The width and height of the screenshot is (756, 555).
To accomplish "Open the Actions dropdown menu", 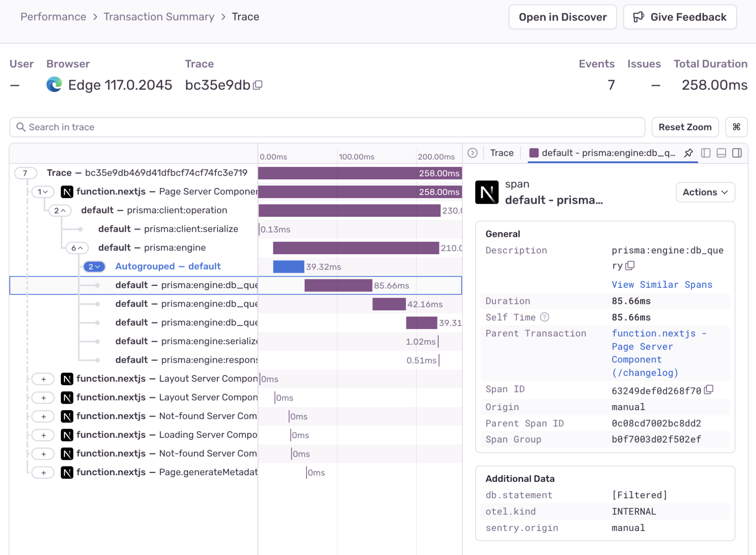I will [705, 192].
